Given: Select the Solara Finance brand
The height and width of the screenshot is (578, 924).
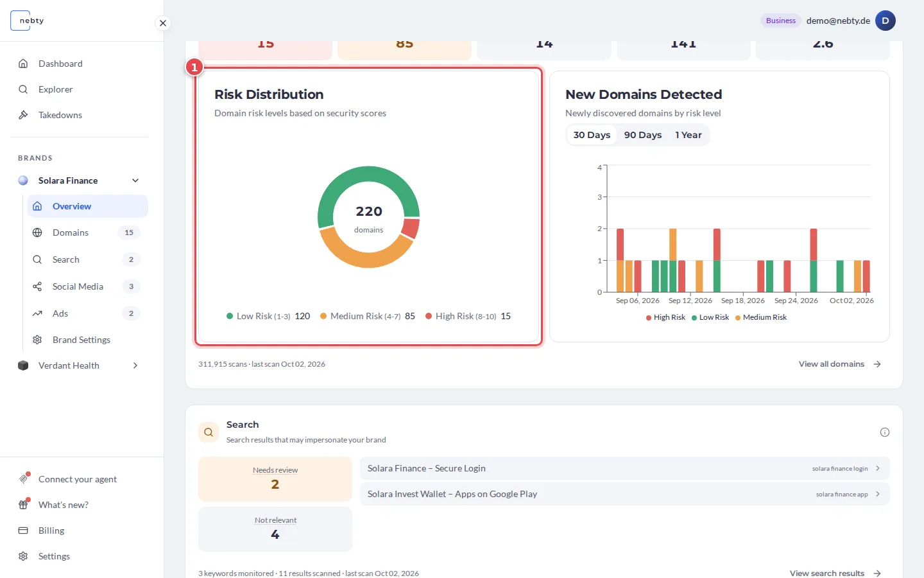Looking at the screenshot, I should point(68,180).
